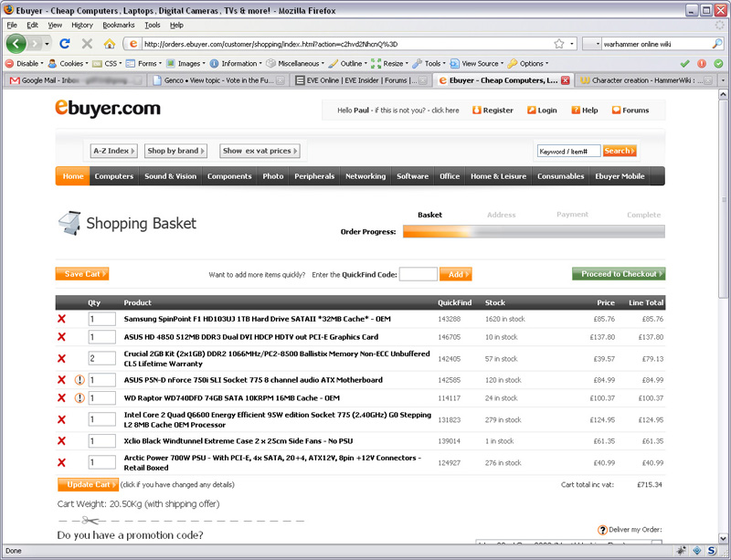The height and width of the screenshot is (560, 731).
Task: Click the QuickFind Code input field
Action: [418, 274]
